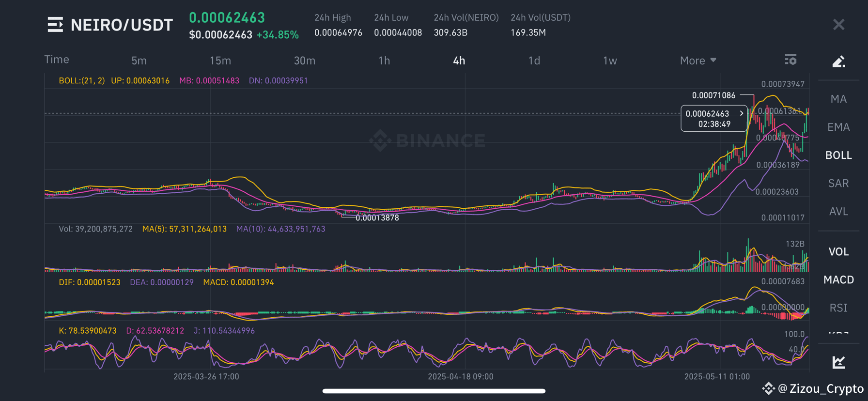This screenshot has height=401, width=868.
Task: Tap the Vol: 39,200,875,272 label
Action: click(95, 229)
